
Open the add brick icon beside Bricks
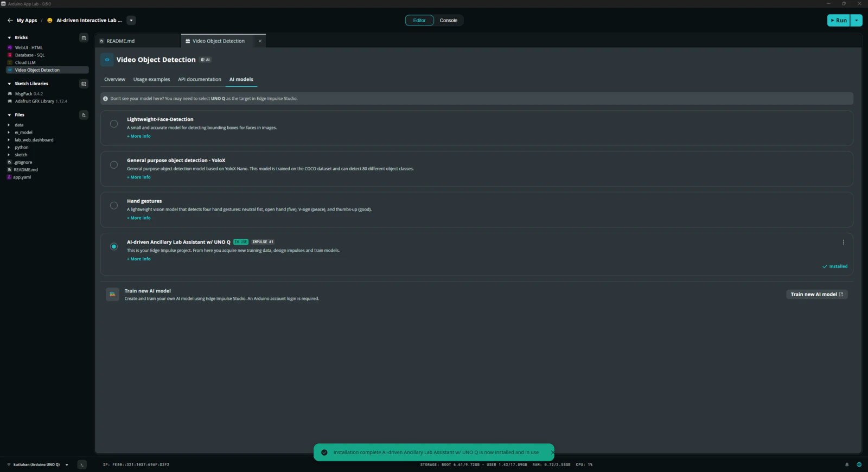pyautogui.click(x=84, y=37)
